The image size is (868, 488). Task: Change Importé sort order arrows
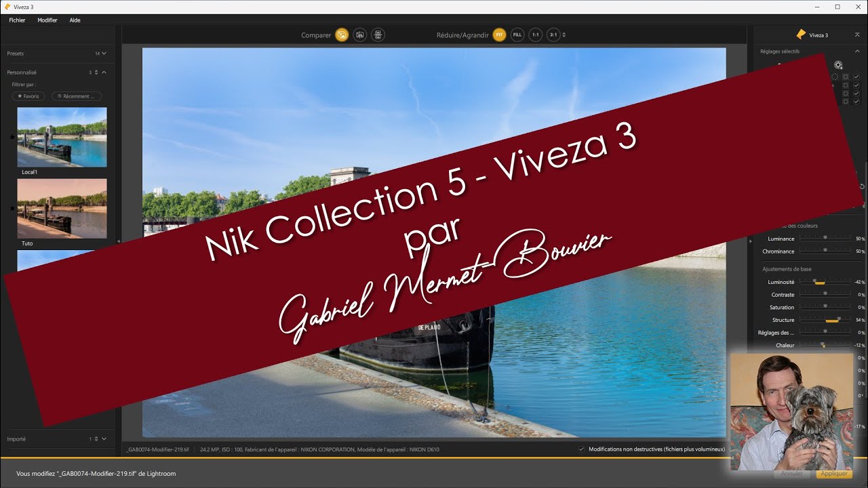click(x=96, y=439)
